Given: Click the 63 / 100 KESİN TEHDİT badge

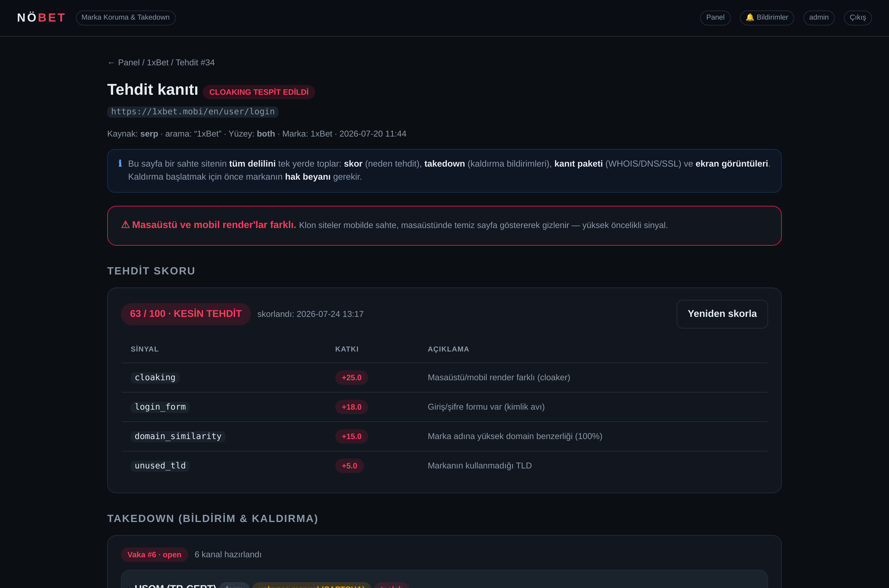Looking at the screenshot, I should pos(186,314).
